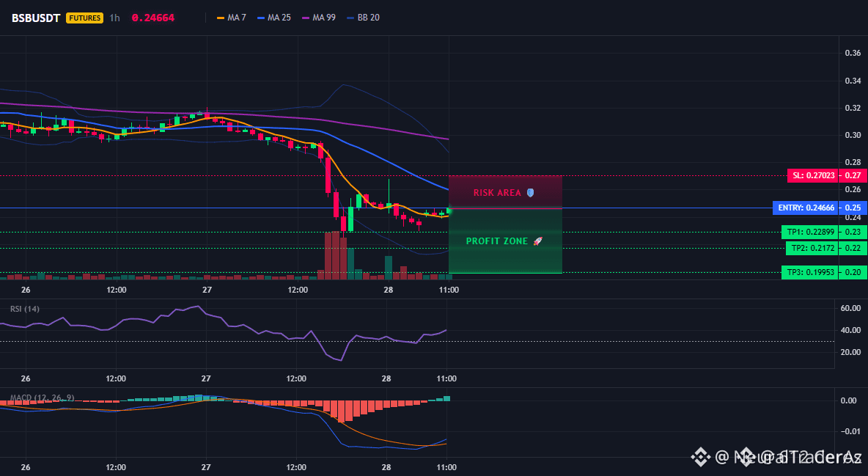Screen dimensions: 868x476
Task: Click the 0.00 MACD axis value
Action: pyautogui.click(x=849, y=400)
